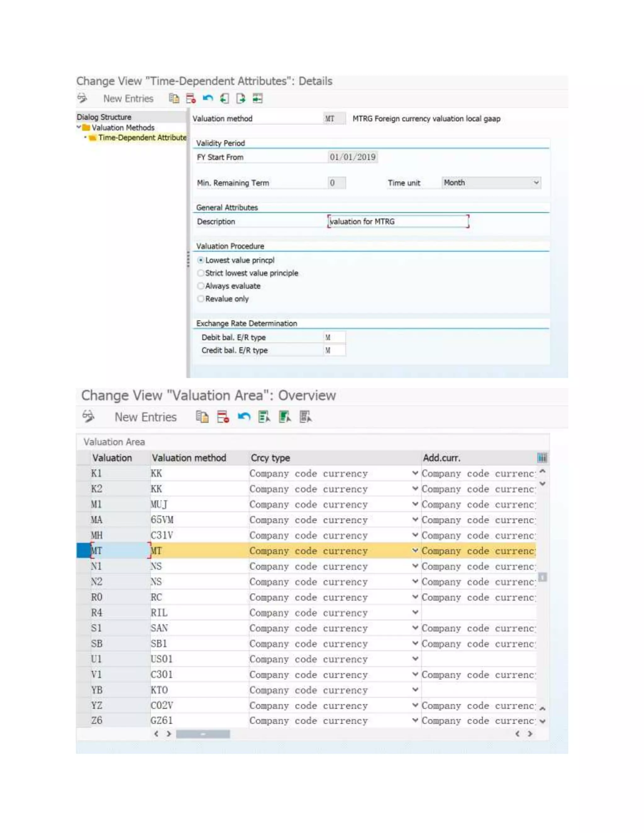
Task: Click the undo arrow in Valuation Area toolbar
Action: click(x=244, y=417)
